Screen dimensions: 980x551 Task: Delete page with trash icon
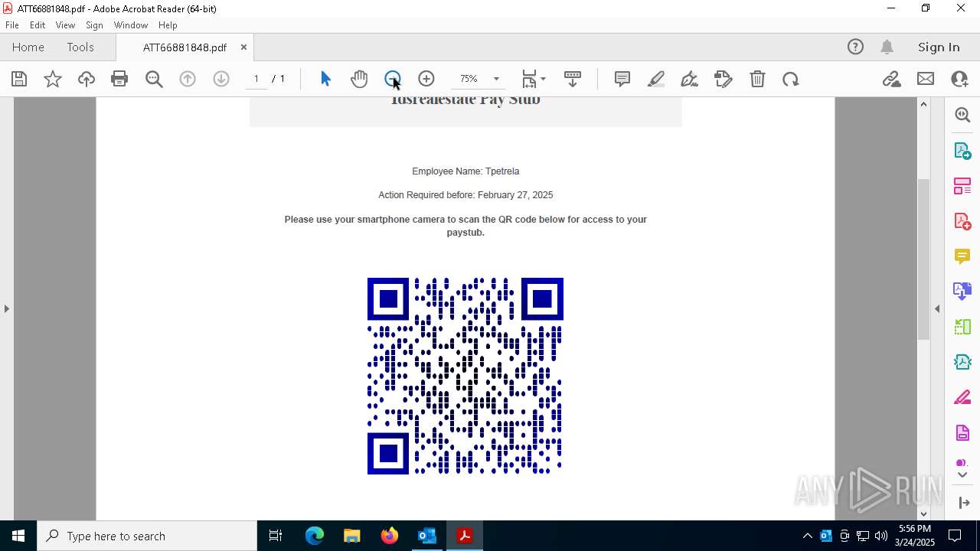(x=757, y=79)
